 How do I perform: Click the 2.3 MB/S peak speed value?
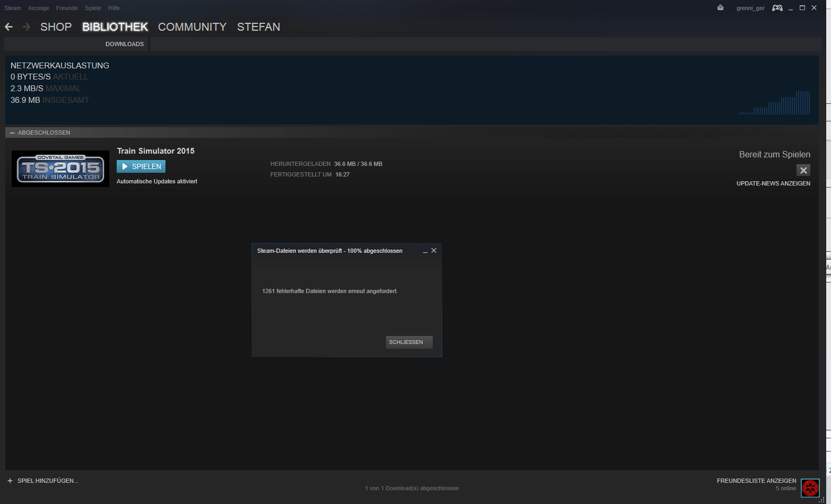[27, 89]
